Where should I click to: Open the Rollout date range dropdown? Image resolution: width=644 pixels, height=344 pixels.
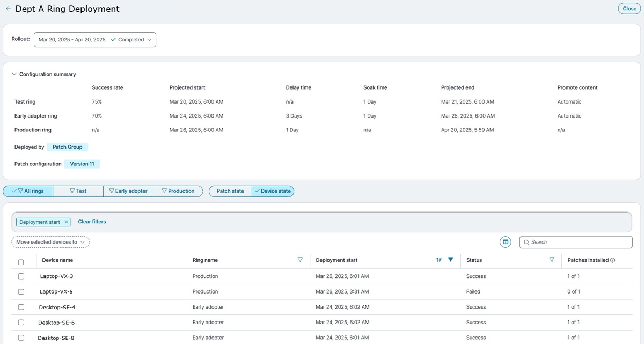click(95, 40)
